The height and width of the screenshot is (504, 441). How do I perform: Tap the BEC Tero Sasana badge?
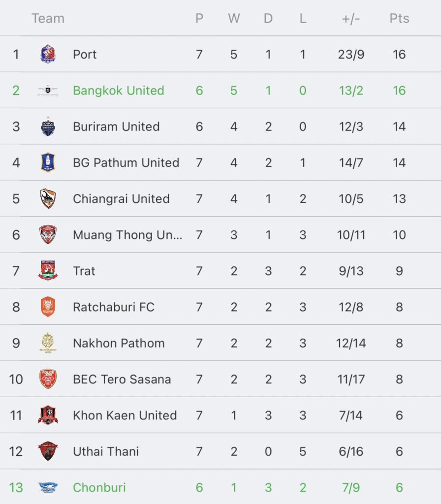point(48,379)
